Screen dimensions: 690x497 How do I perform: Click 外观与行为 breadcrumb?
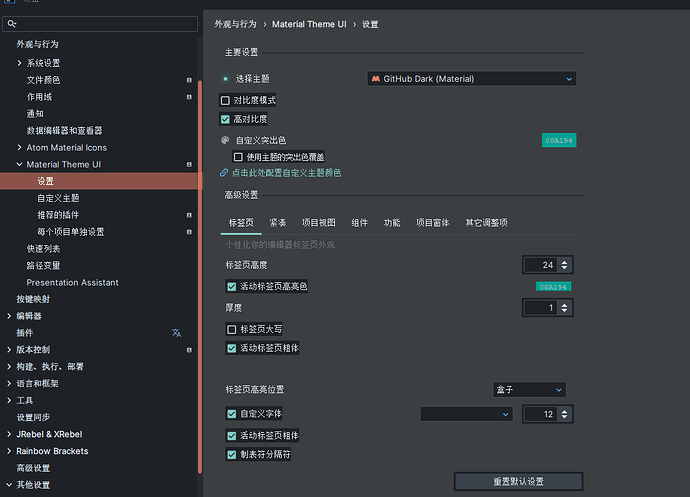pyautogui.click(x=235, y=24)
